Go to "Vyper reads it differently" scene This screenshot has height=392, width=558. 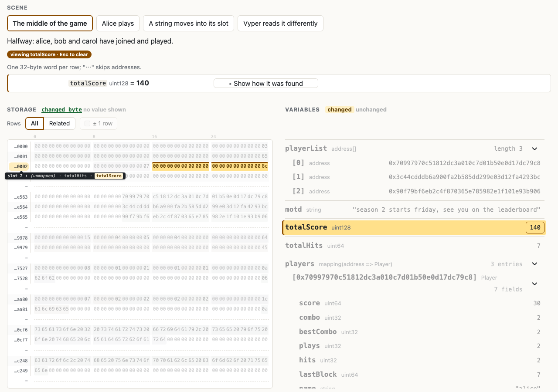tap(280, 24)
